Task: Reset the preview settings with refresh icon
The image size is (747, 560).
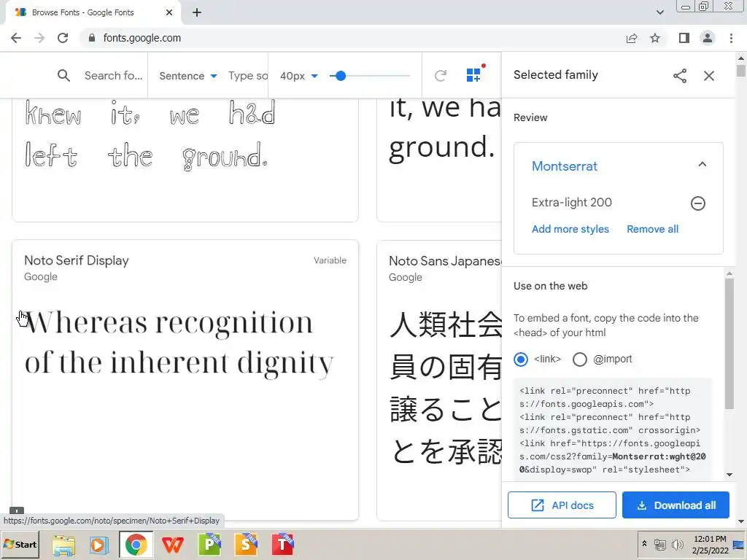Action: click(440, 76)
